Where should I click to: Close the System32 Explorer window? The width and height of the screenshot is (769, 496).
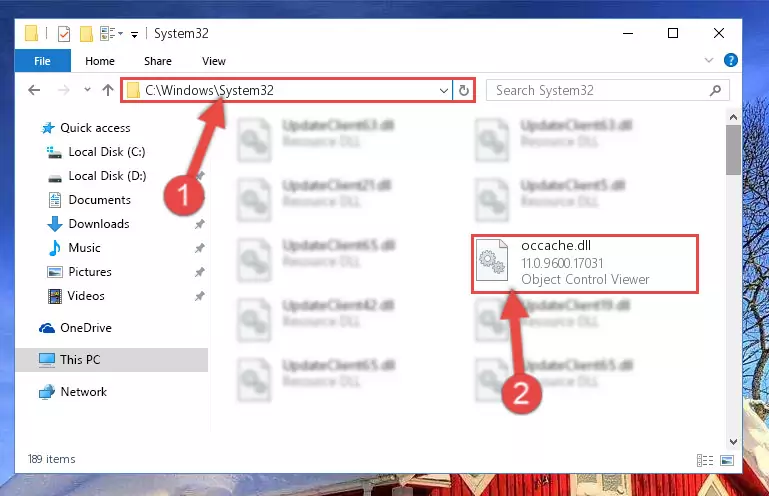click(x=718, y=33)
